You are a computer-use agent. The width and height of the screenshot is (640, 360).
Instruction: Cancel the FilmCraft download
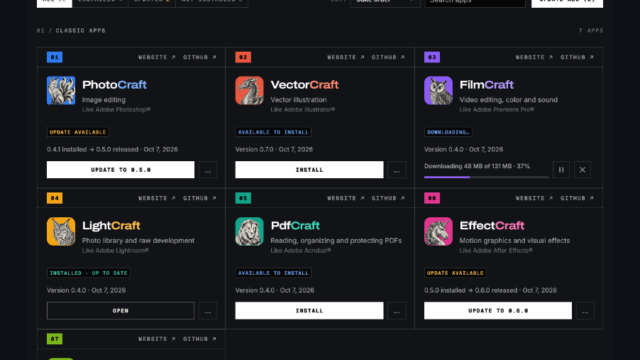582,170
